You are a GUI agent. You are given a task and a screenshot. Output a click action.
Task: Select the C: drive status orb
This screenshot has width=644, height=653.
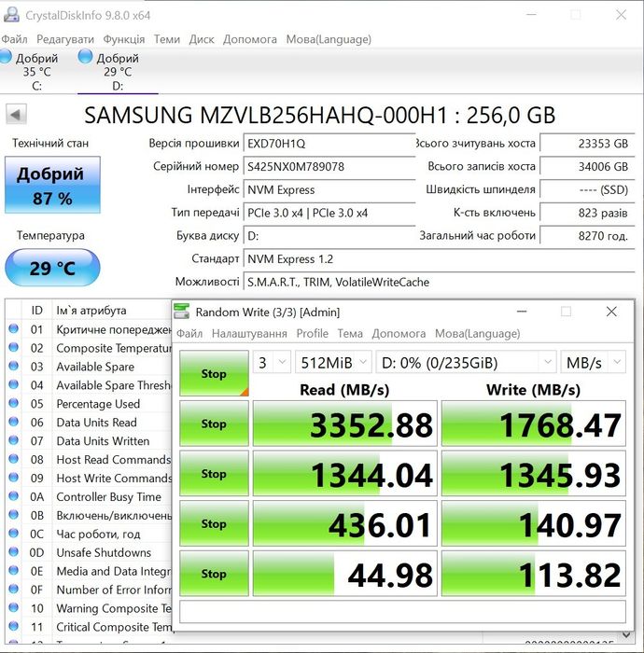pyautogui.click(x=6, y=57)
